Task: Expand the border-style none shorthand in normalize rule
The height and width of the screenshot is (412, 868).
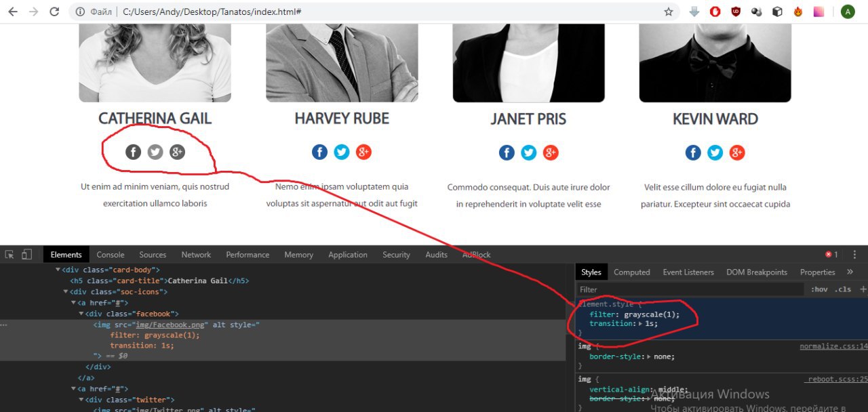Action: (650, 356)
